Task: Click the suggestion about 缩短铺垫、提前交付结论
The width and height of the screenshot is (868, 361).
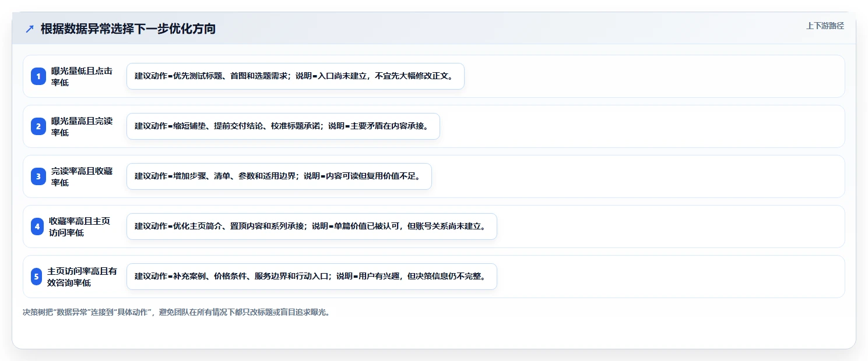Action: tap(283, 126)
